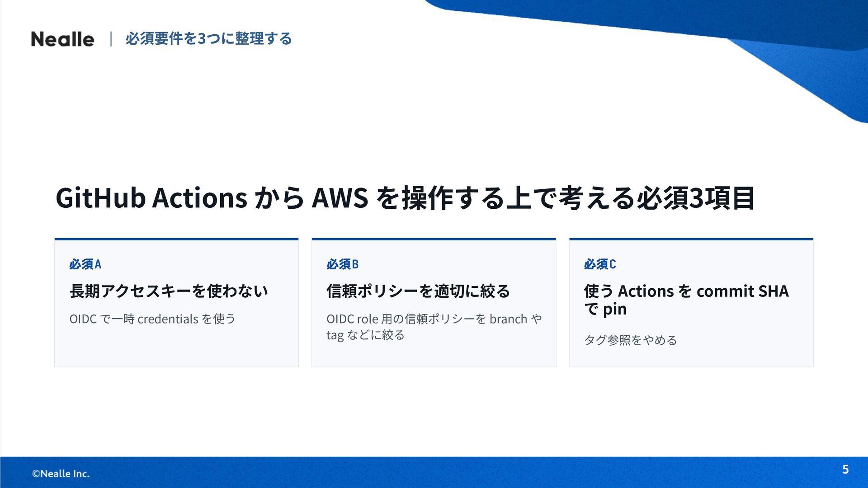Click the ©Nealle Inc. footer text
The width and height of the screenshot is (868, 488).
tap(61, 474)
